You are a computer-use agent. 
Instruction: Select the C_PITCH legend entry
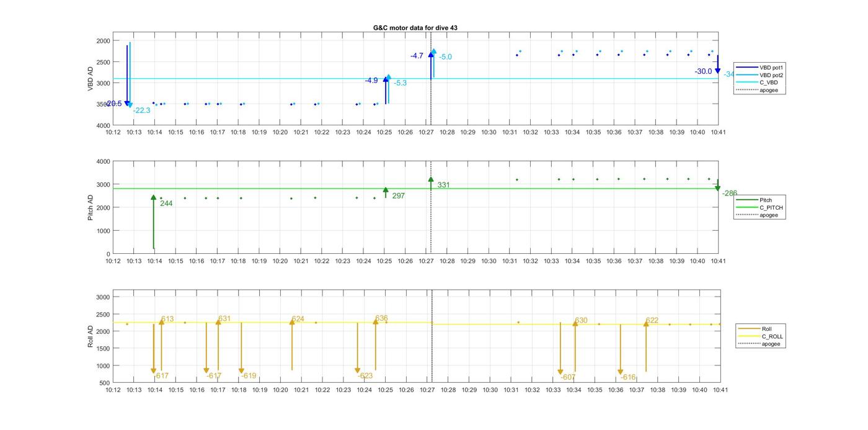pos(759,208)
